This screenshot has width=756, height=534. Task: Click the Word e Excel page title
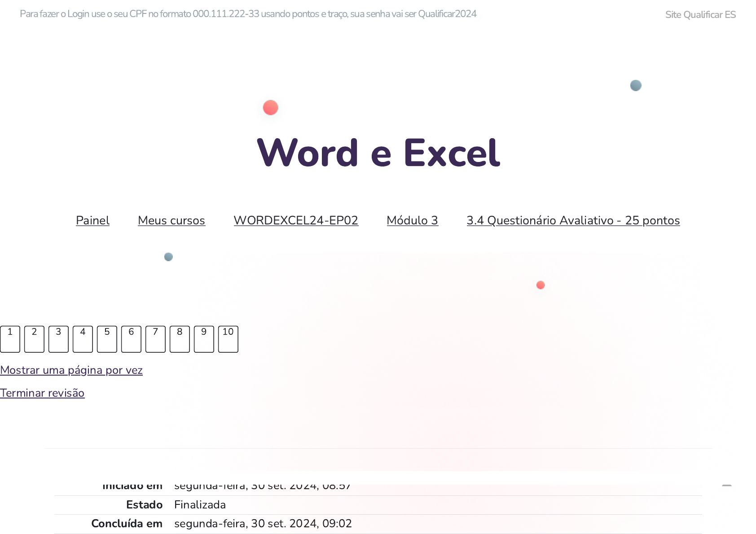click(x=378, y=153)
